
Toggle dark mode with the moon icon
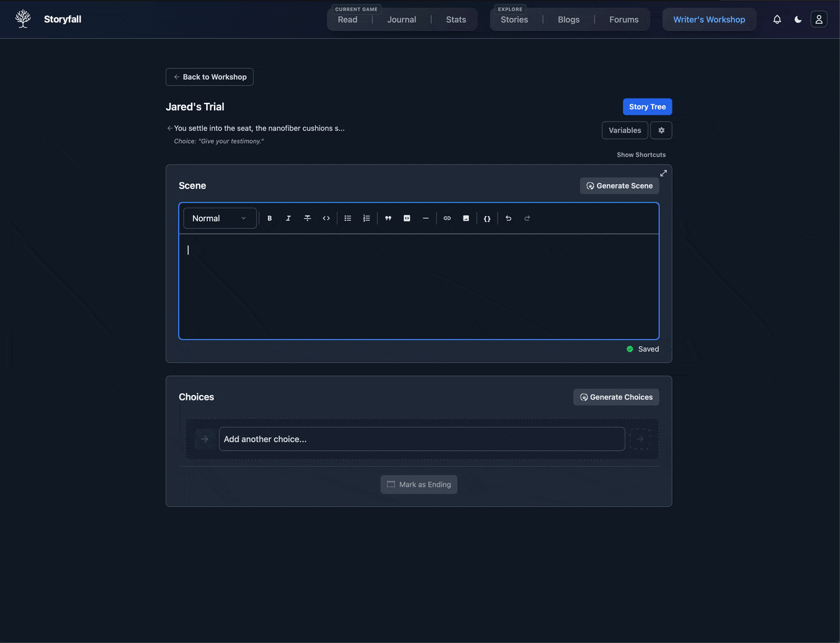[x=798, y=20]
